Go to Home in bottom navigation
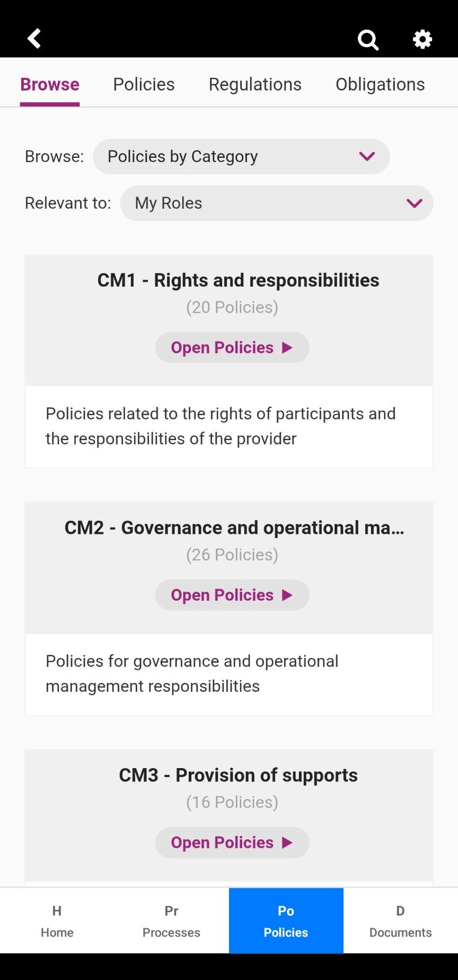The image size is (458, 980). [57, 921]
